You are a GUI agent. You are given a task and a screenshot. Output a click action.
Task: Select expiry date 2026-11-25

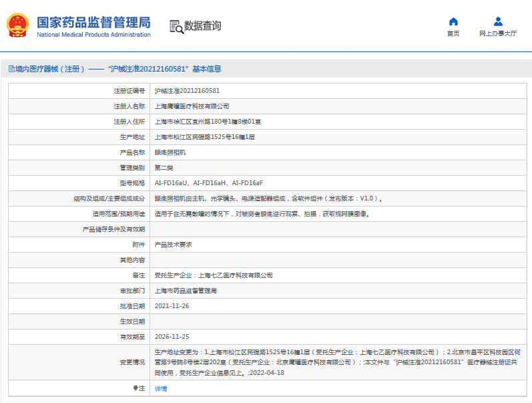pos(172,337)
